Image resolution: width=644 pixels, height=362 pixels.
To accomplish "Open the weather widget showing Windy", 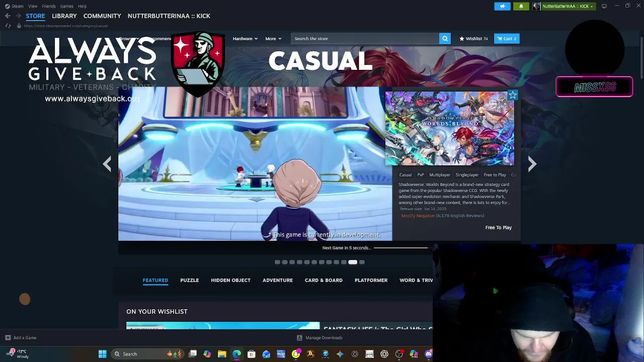I will (17, 354).
